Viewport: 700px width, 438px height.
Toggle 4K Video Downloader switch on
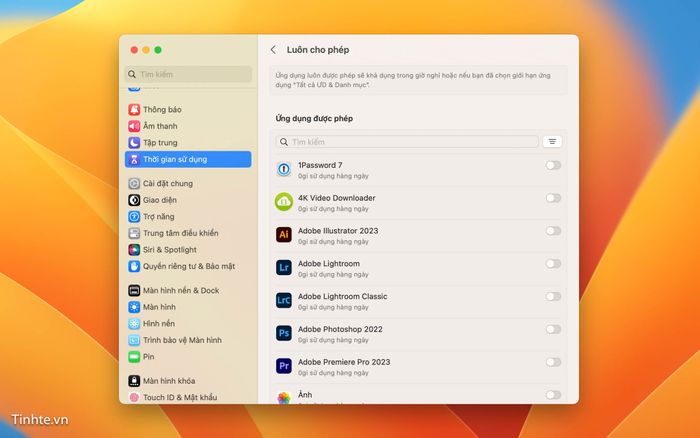click(553, 198)
